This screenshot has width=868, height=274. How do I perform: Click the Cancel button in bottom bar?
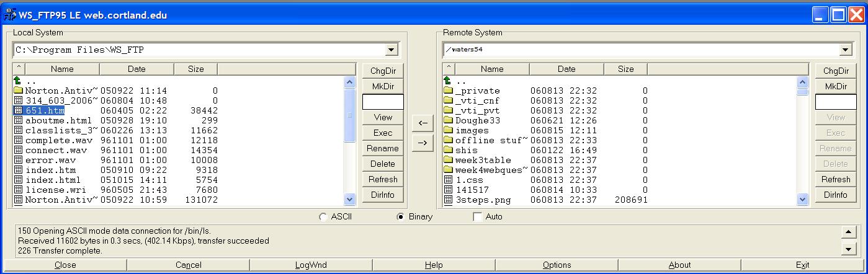tap(188, 265)
